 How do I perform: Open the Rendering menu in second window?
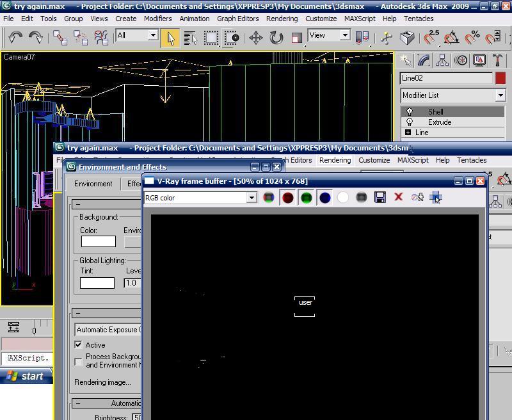pos(335,160)
